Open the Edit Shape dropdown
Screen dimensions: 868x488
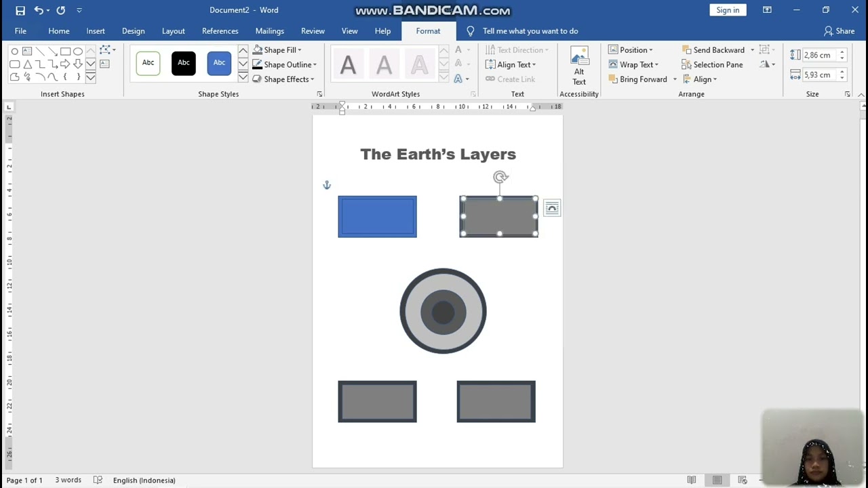pyautogui.click(x=108, y=50)
